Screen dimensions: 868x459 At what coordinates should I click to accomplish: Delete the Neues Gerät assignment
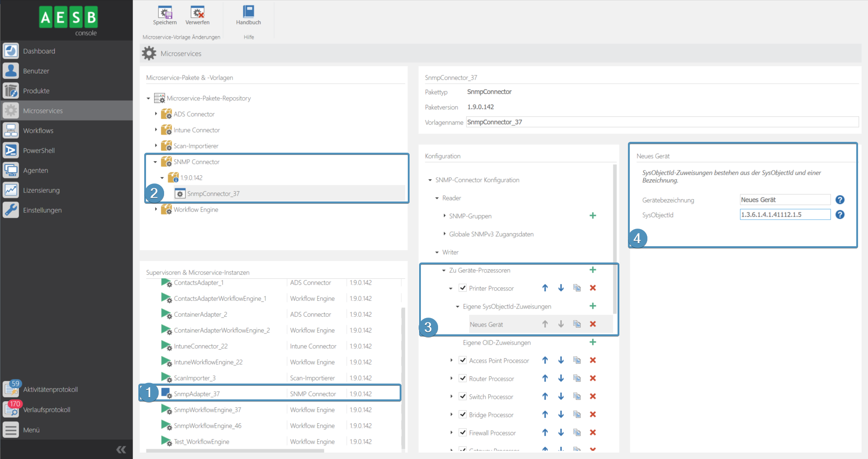[593, 324]
